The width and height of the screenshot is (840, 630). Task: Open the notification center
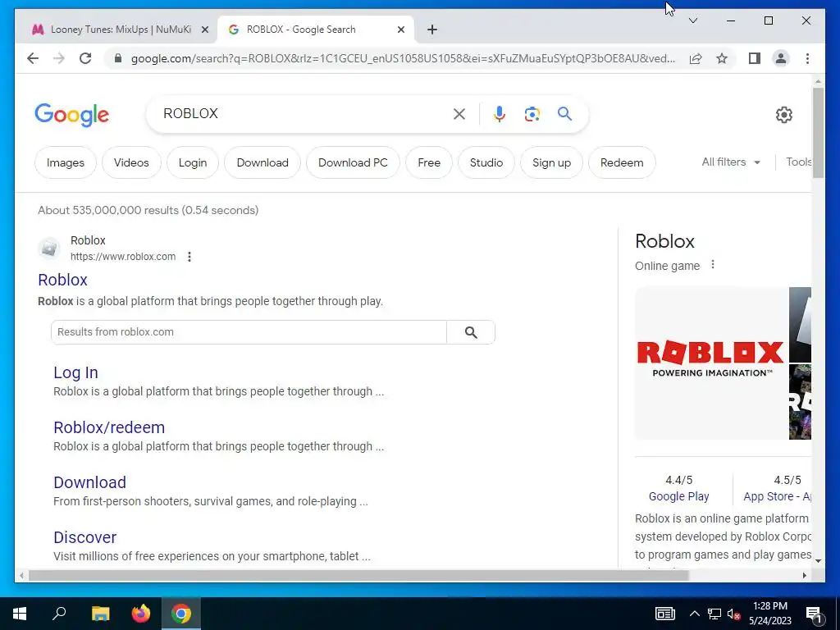pos(815,614)
